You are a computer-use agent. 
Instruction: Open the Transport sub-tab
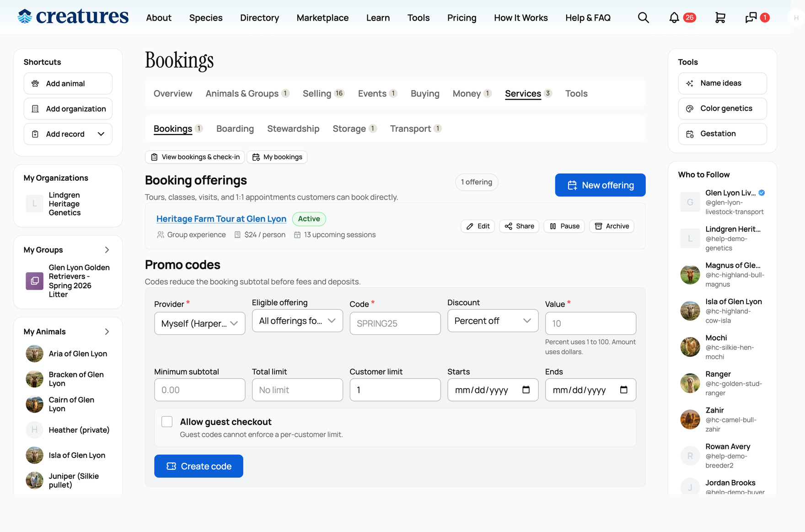416,129
